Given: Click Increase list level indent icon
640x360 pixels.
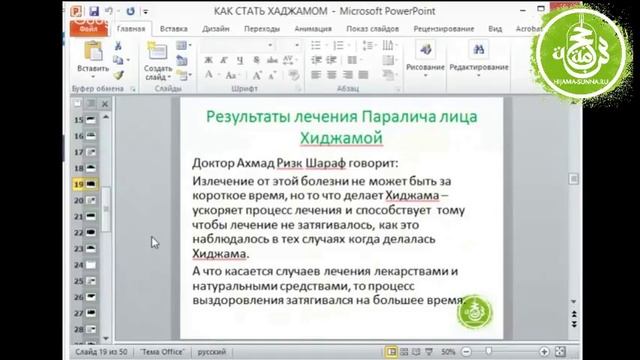Looking at the screenshot, I should 331,60.
